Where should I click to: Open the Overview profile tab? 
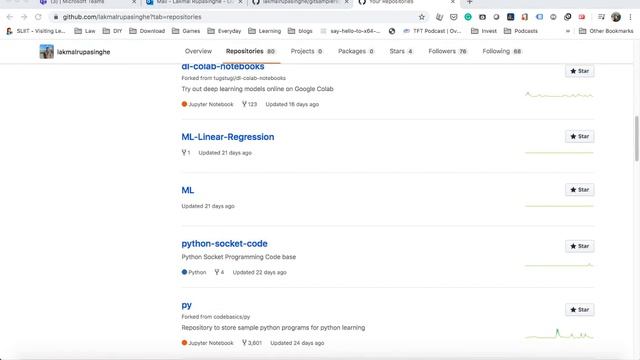[198, 51]
